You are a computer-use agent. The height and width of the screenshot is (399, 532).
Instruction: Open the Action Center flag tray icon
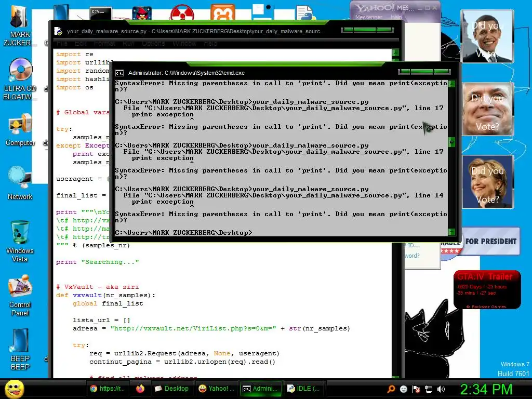pyautogui.click(x=416, y=389)
